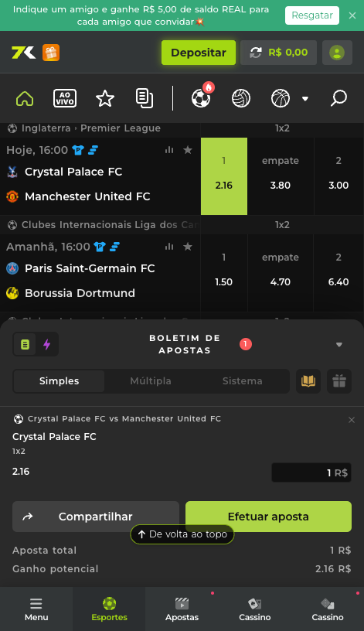
Task: Refresh the R$ 0,00 balance
Action: tap(256, 53)
